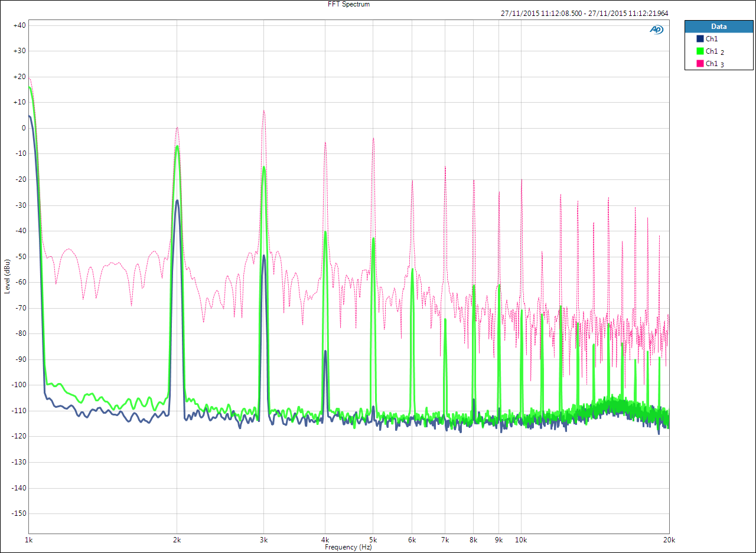The image size is (756, 553).
Task: Click the green Ch1 2 legend swatch
Action: (700, 51)
